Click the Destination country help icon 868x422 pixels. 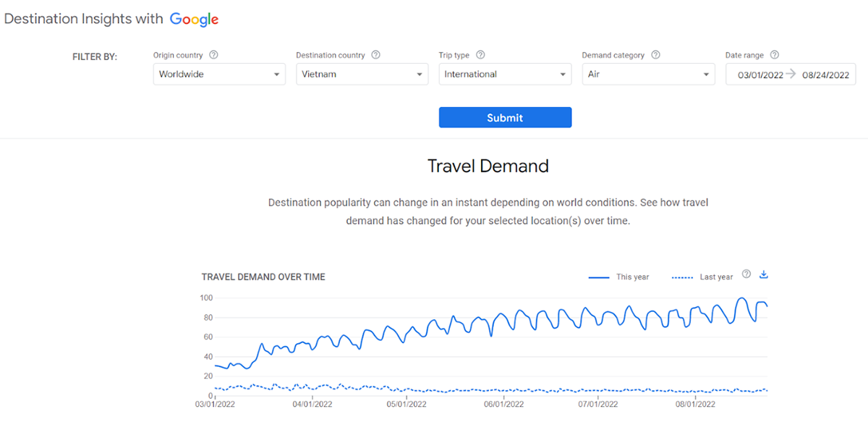pos(375,55)
